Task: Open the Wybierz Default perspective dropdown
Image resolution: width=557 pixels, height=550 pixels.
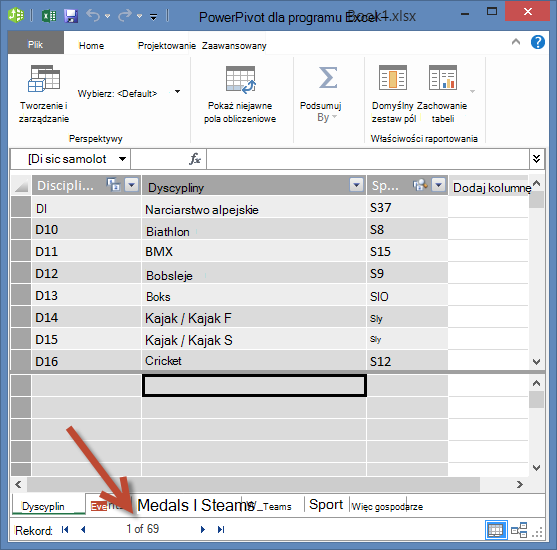Action: tap(177, 92)
